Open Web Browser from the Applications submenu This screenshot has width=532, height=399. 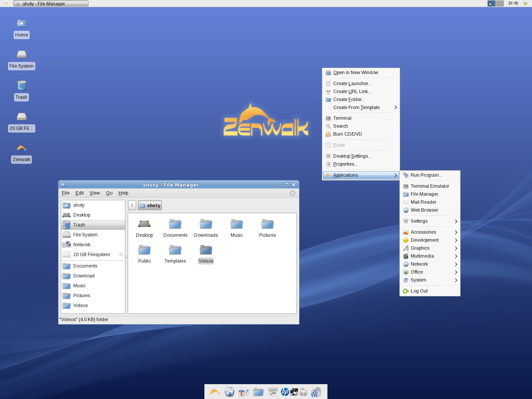424,210
